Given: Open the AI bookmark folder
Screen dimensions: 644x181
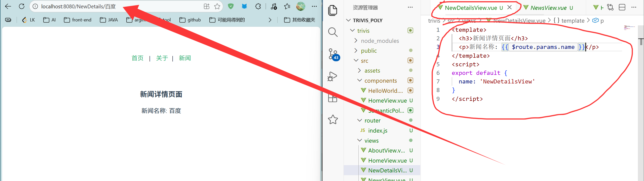Looking at the screenshot, I should (49, 20).
